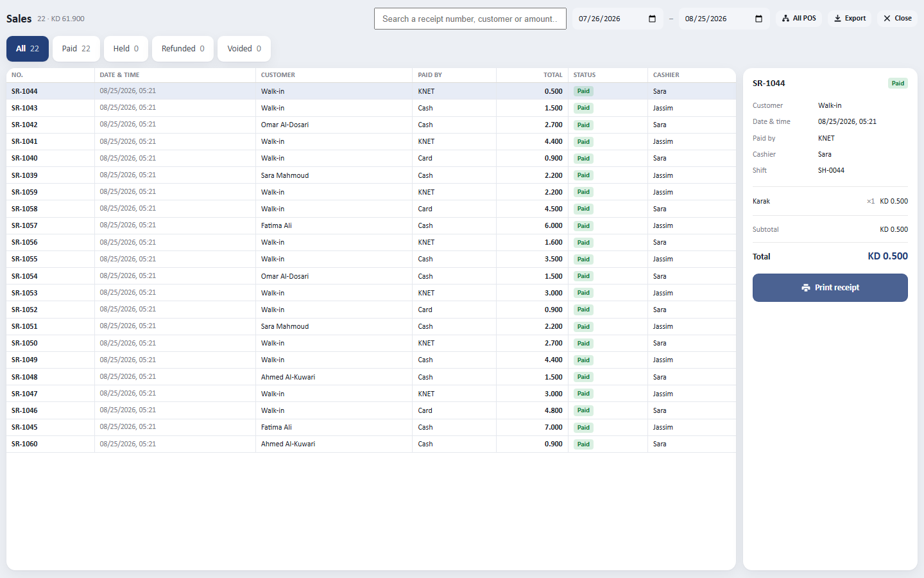Click the NO. column header
Image resolution: width=924 pixels, height=578 pixels.
[x=50, y=75]
